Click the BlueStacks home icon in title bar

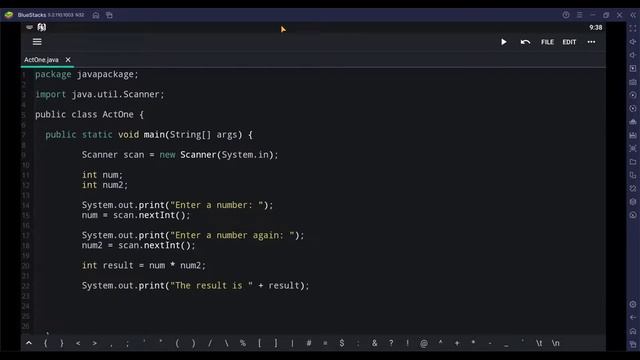pos(96,15)
